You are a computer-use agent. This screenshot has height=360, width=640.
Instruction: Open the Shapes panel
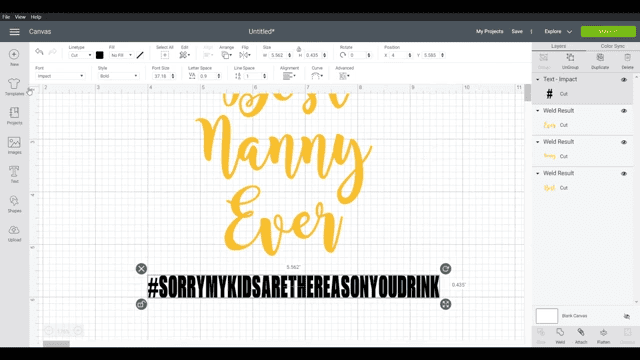(14, 200)
